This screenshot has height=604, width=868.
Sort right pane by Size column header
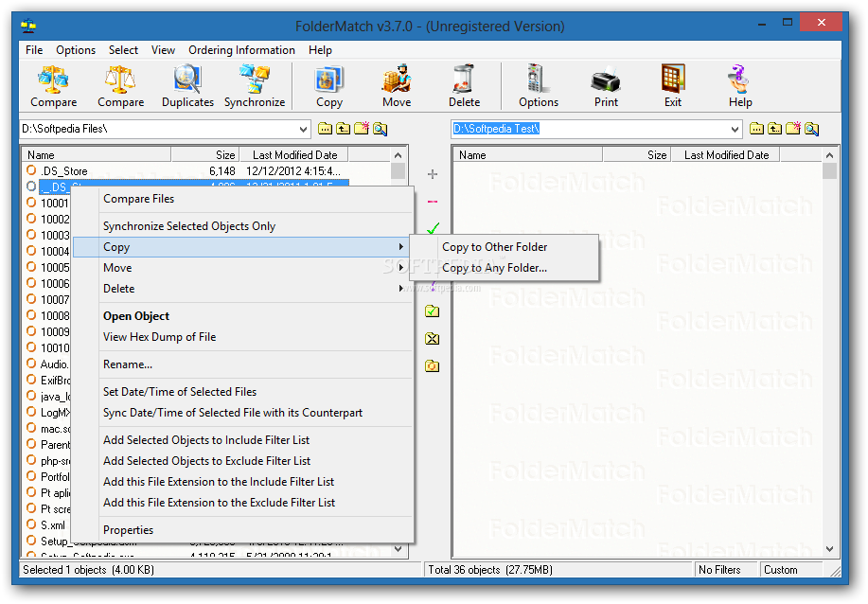click(x=637, y=155)
